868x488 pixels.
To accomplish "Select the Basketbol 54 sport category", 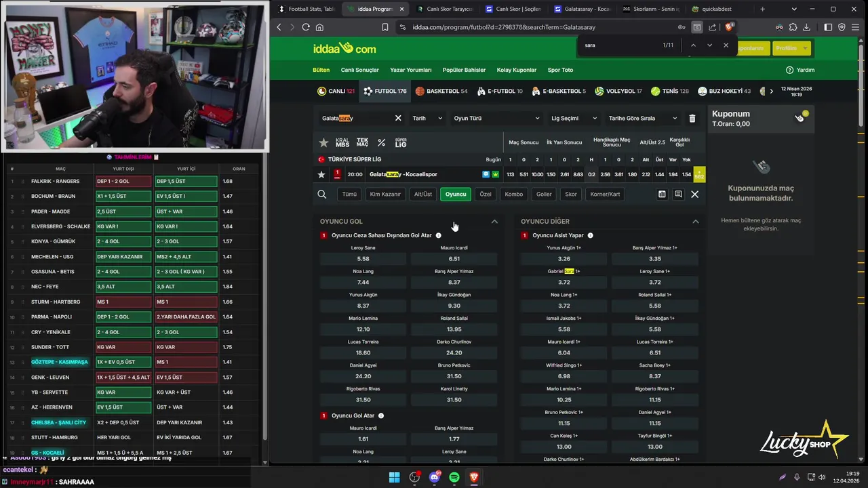I will pyautogui.click(x=441, y=91).
